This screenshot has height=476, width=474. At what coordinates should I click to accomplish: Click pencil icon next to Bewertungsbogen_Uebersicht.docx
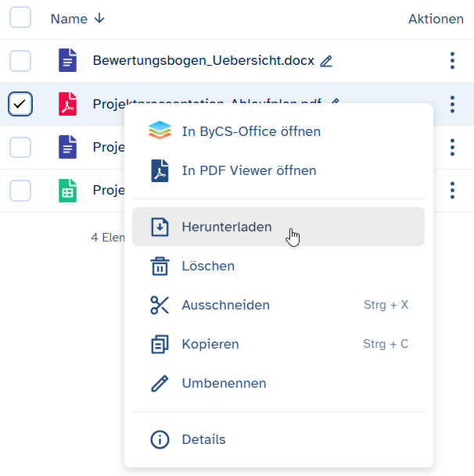tap(326, 61)
